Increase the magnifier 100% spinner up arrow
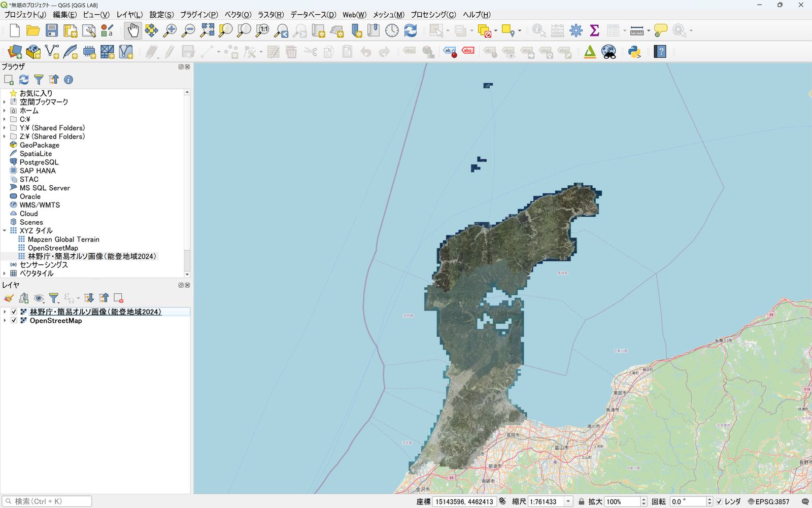This screenshot has height=508, width=812. [x=644, y=499]
